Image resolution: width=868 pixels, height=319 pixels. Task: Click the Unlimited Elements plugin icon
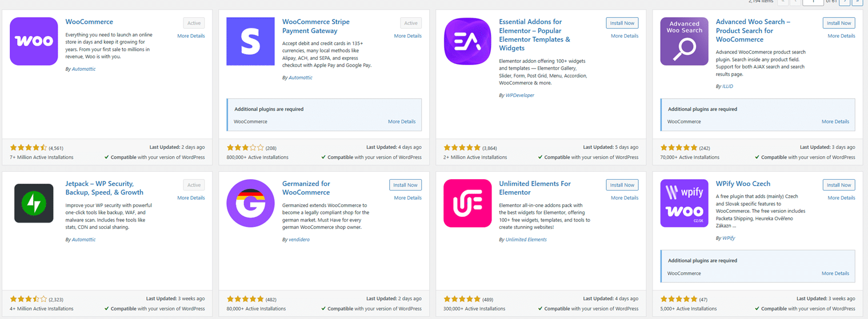tap(467, 203)
